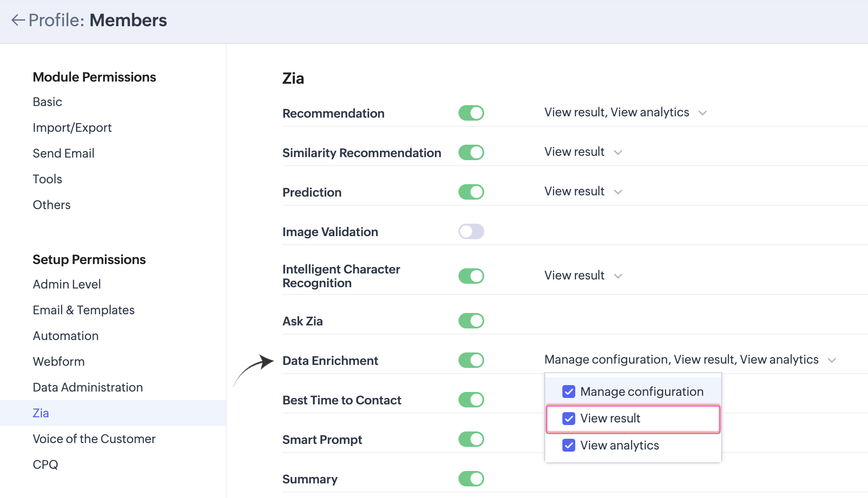Disable the Best Time to Contact toggle

point(471,400)
